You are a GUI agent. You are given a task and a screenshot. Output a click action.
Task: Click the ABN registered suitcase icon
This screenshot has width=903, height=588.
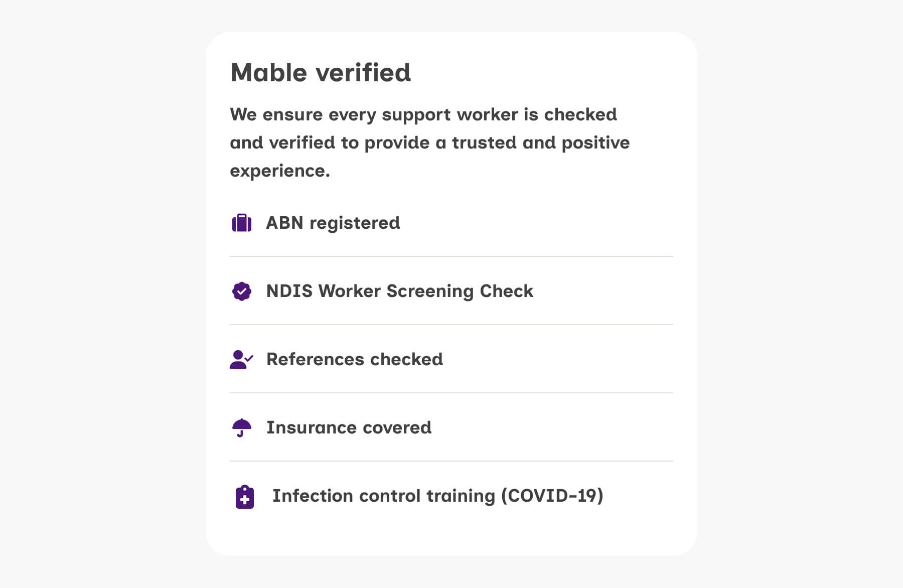click(x=241, y=223)
